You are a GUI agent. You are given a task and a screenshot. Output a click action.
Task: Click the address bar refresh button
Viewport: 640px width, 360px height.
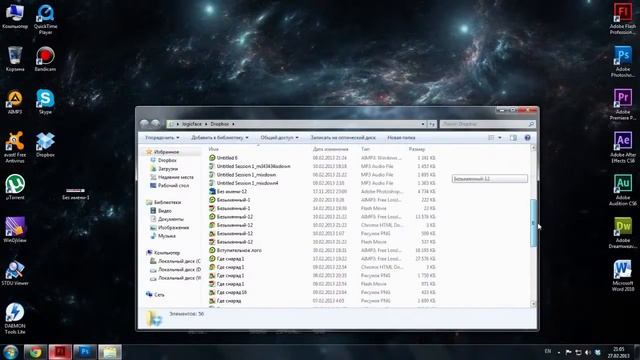coord(432,124)
